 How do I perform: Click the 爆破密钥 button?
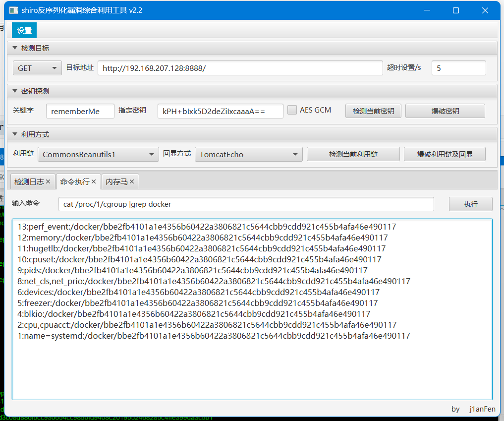click(445, 111)
